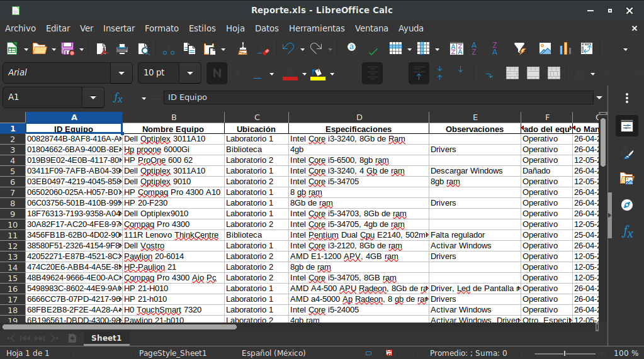The height and width of the screenshot is (359, 644).
Task: Open the Formato menu
Action: click(161, 28)
